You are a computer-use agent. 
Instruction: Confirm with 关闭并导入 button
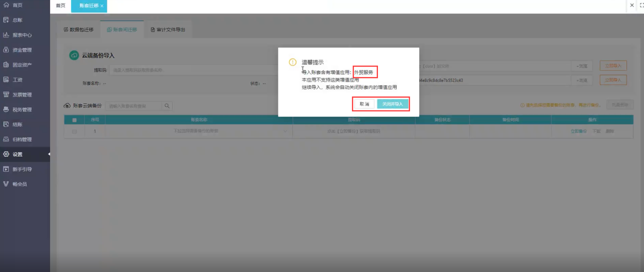(x=392, y=104)
